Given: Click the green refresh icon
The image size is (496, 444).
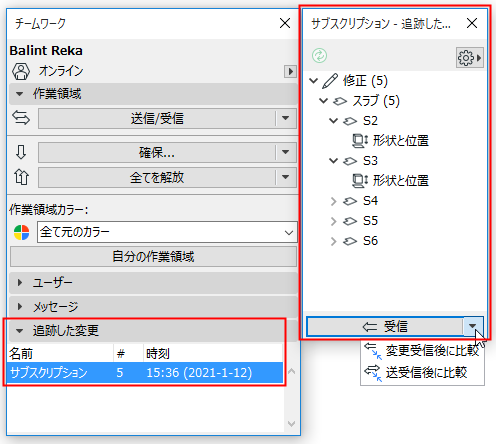Looking at the screenshot, I should 319,56.
